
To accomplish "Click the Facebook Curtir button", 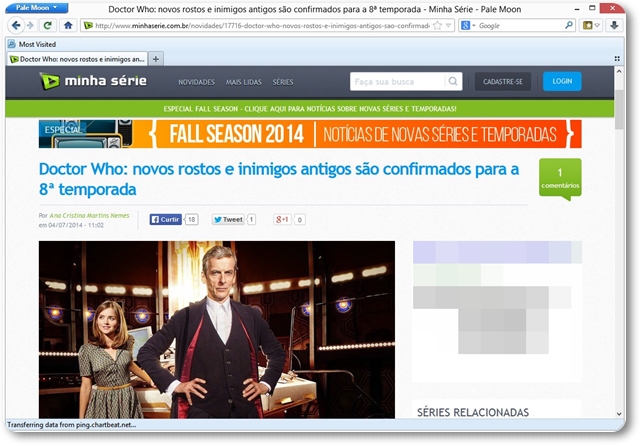I will pyautogui.click(x=165, y=220).
